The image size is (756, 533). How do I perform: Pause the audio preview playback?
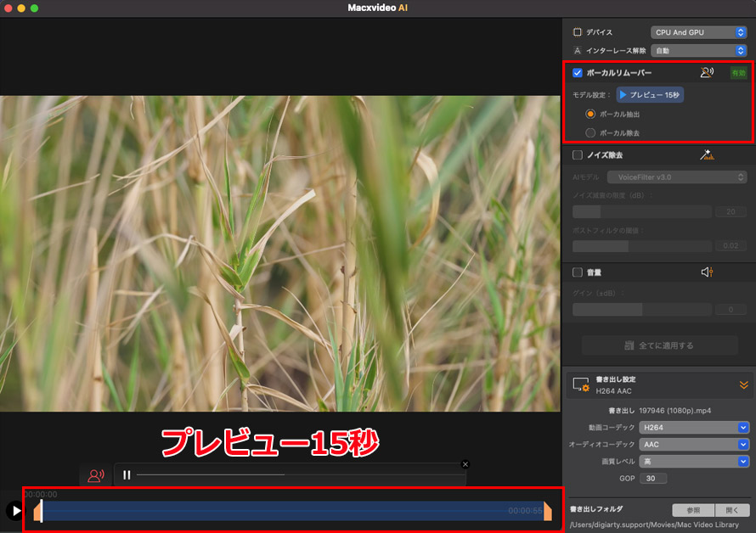click(126, 475)
